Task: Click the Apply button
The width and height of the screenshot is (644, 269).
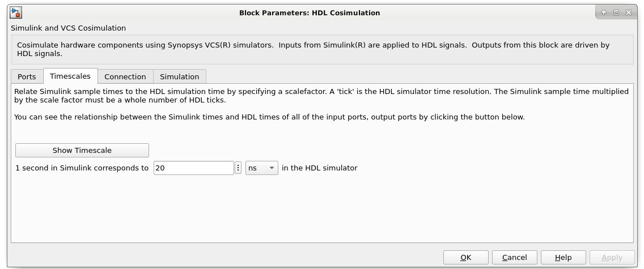Action: 612,258
